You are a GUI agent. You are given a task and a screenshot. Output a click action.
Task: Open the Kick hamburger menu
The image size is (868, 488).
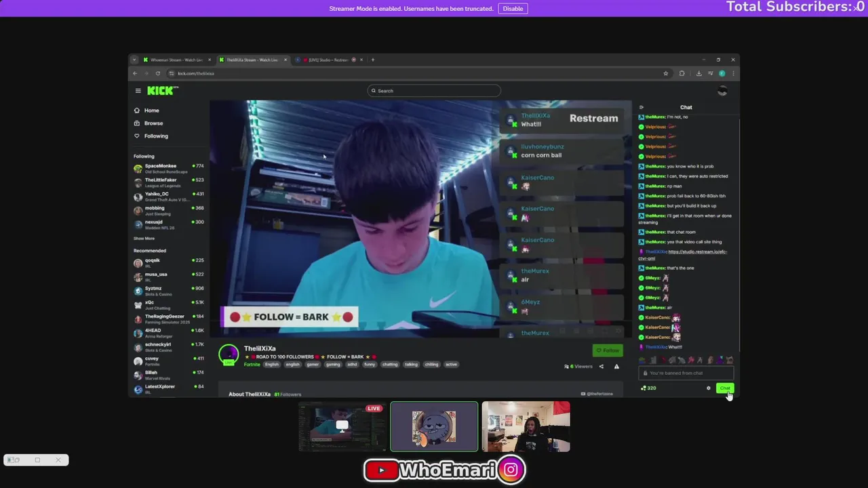[x=138, y=91]
